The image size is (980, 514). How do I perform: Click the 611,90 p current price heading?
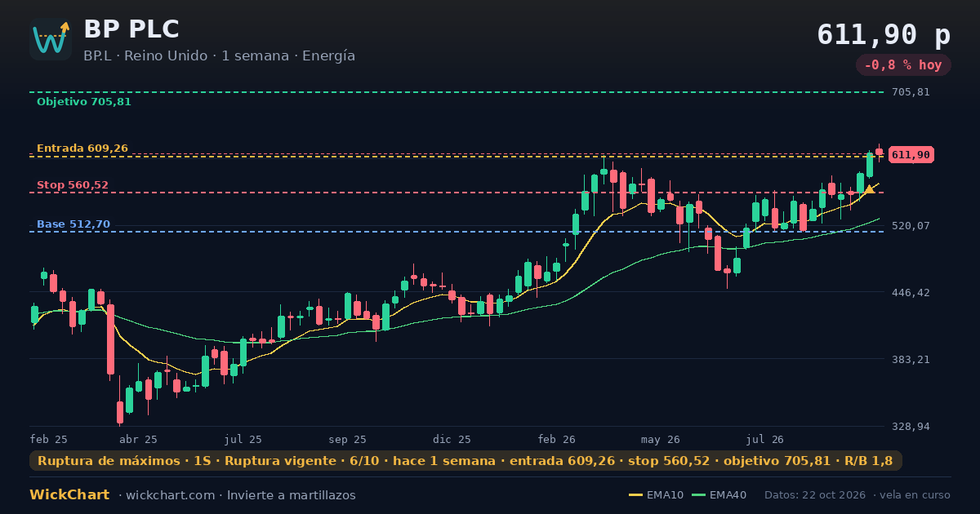[x=884, y=34]
